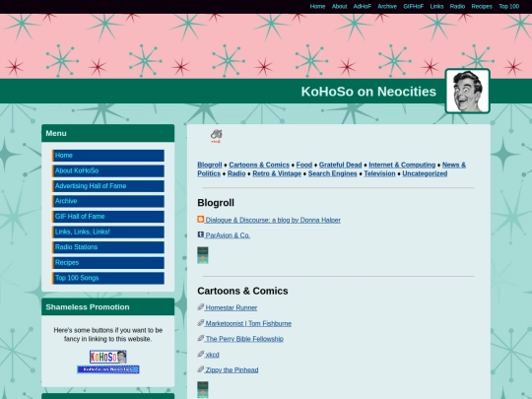532x399 pixels.
Task: Jump to News & Politics category link
Action: click(x=454, y=165)
